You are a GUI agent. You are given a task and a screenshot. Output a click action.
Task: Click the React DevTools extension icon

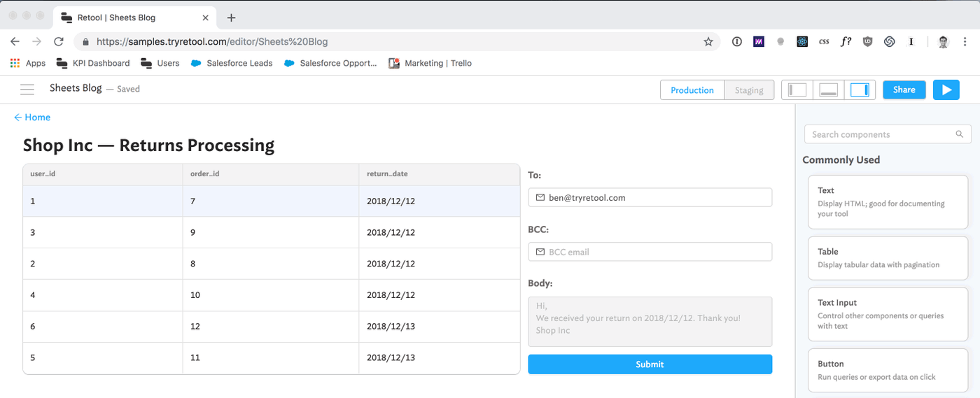point(802,42)
